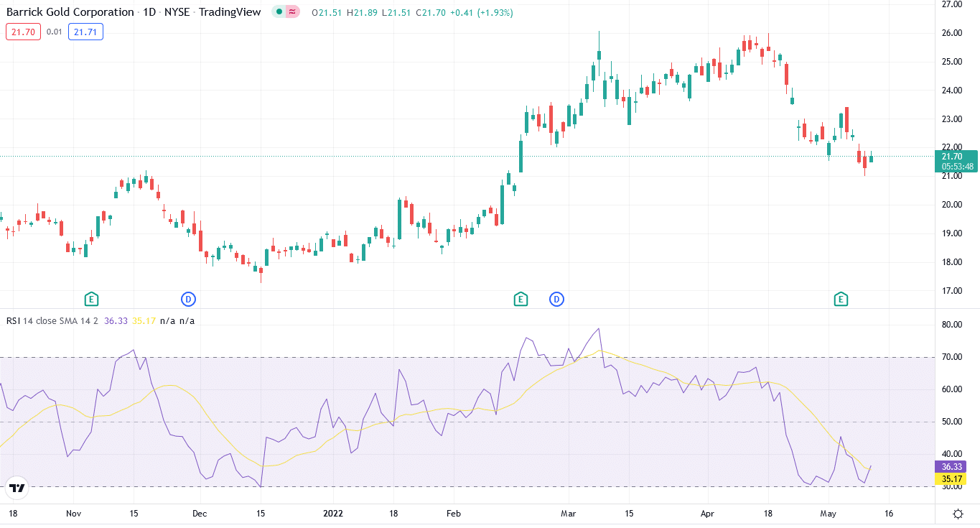The height and width of the screenshot is (528, 980).
Task: Click the Nov label on time axis
Action: point(74,514)
